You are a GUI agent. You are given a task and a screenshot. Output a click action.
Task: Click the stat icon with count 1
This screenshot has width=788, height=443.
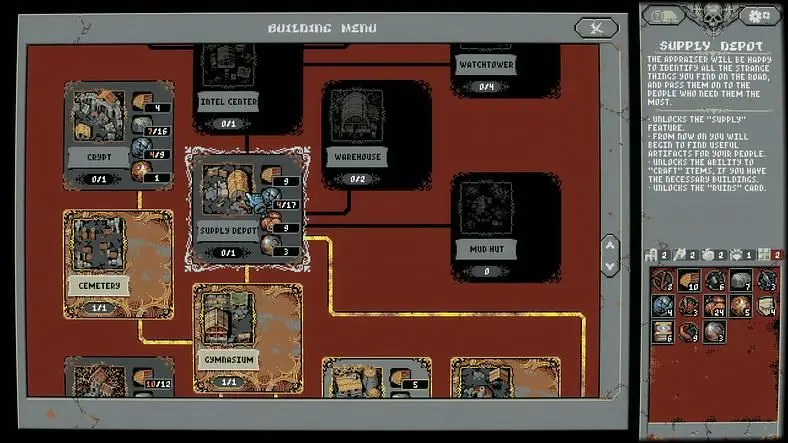736,255
